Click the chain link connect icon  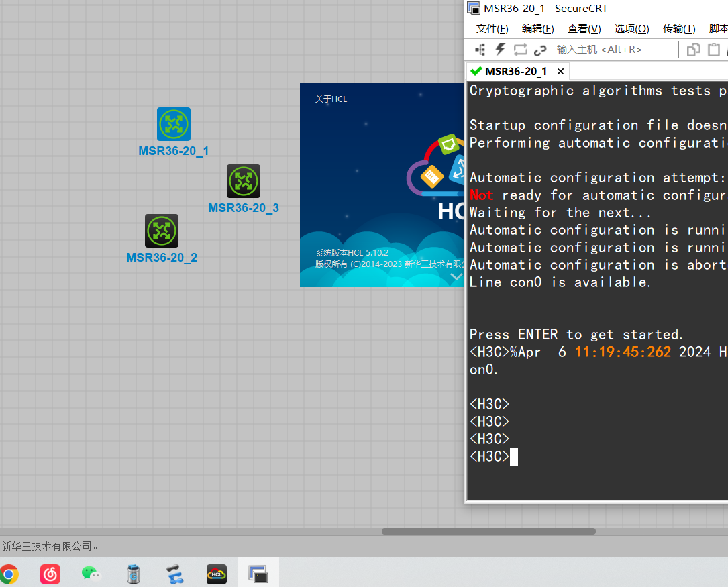pyautogui.click(x=540, y=50)
